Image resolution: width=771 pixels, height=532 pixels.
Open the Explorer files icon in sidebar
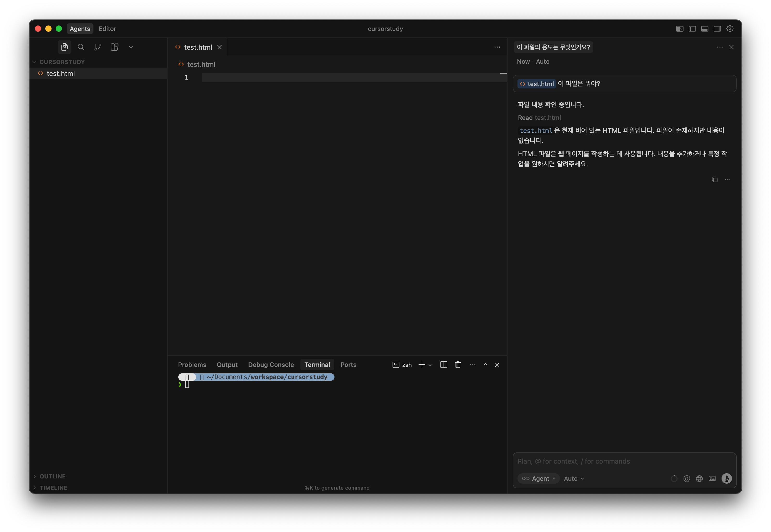point(64,47)
